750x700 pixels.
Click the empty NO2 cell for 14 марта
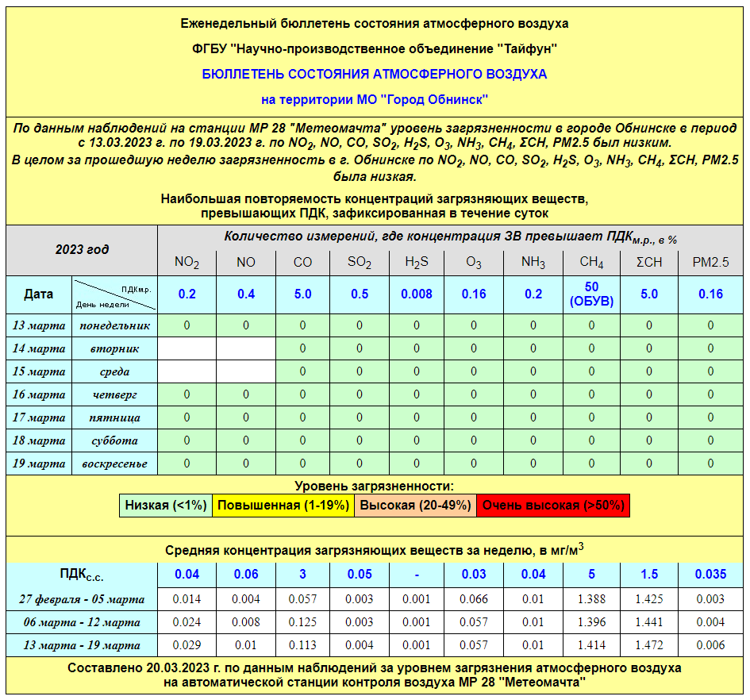click(x=187, y=348)
